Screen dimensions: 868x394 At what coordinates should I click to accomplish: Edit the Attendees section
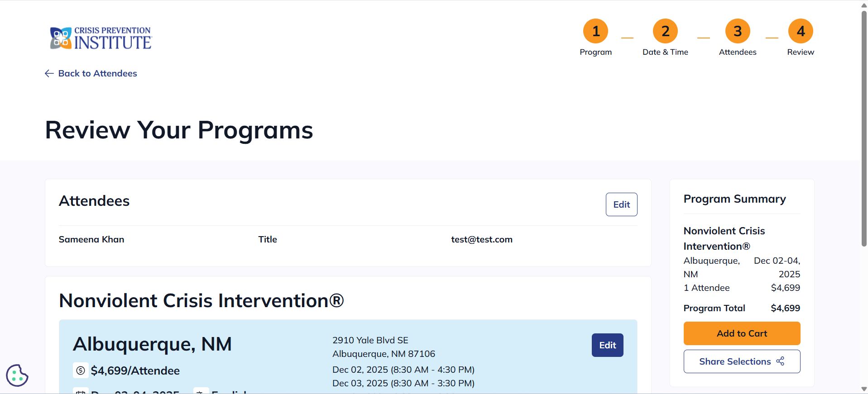coord(621,204)
